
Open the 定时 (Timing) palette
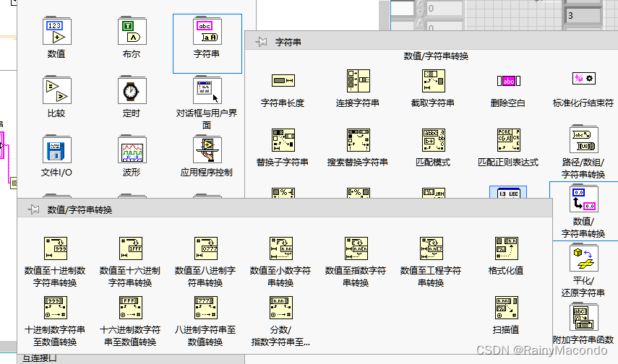point(132,90)
